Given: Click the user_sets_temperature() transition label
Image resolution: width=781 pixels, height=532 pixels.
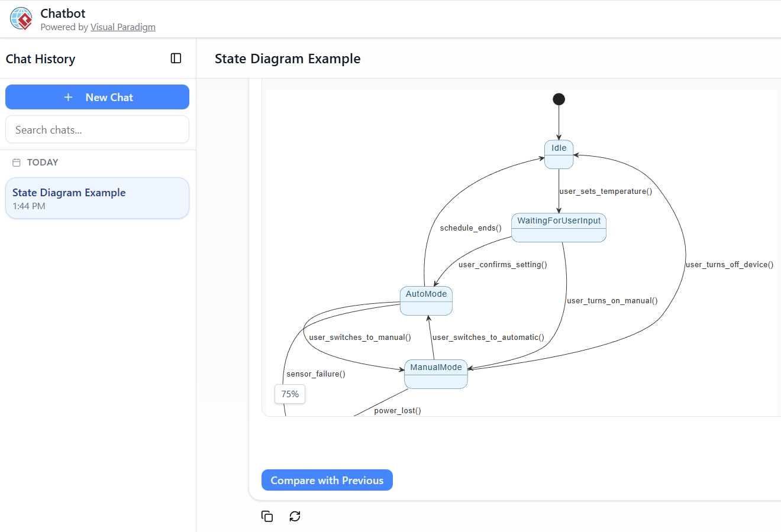Looking at the screenshot, I should click(605, 191).
